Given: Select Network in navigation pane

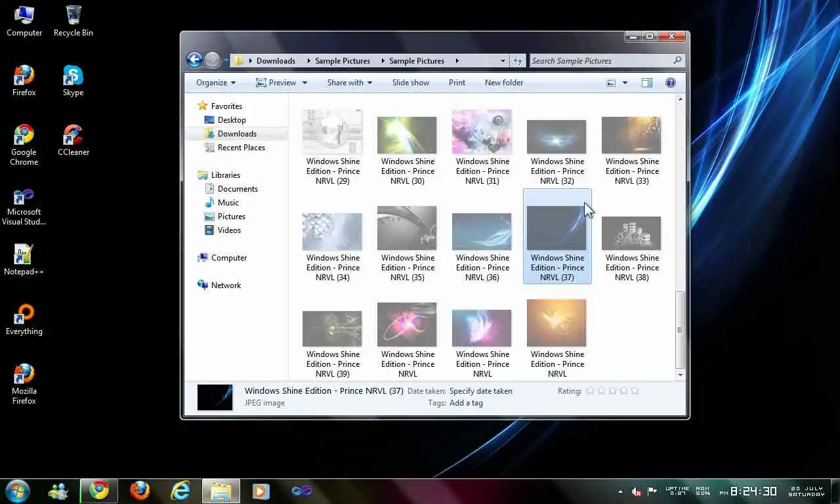Looking at the screenshot, I should [x=226, y=285].
